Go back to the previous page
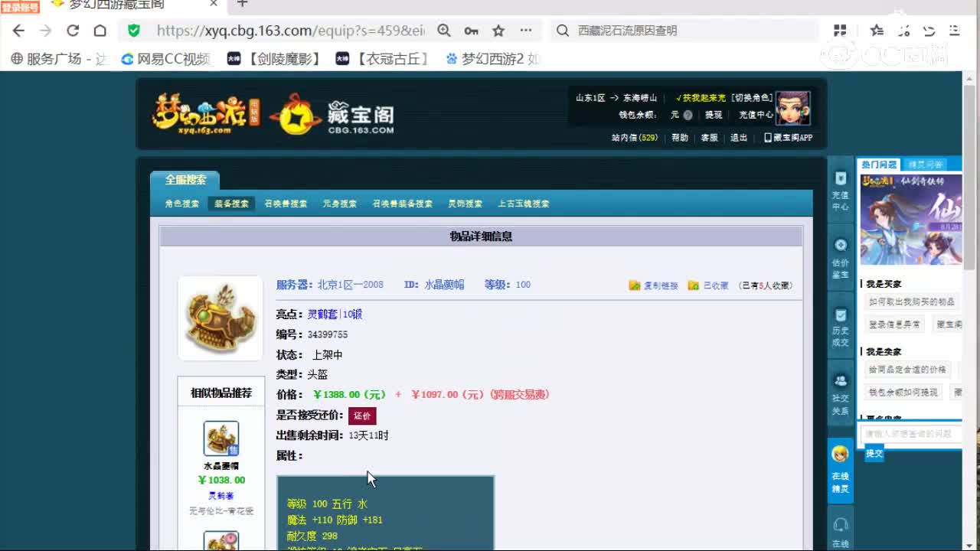This screenshot has height=551, width=980. (18, 31)
